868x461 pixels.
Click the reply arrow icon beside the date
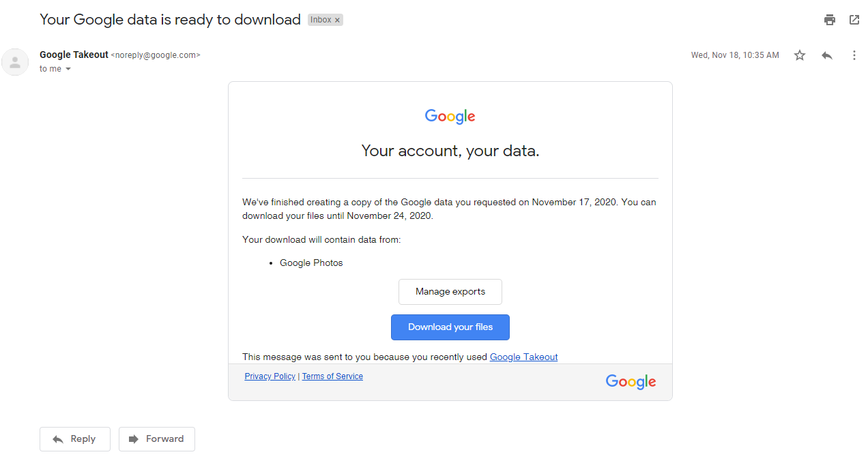pyautogui.click(x=827, y=55)
